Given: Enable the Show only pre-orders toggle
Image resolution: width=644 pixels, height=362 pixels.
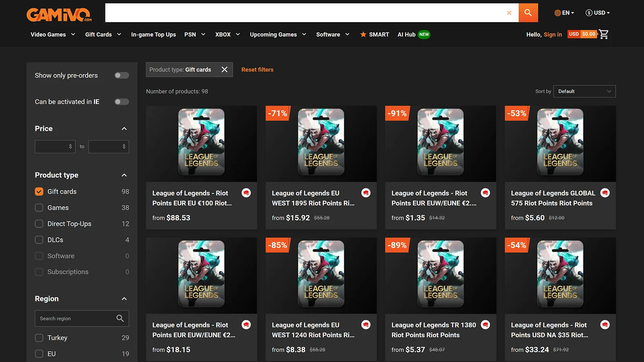Looking at the screenshot, I should point(122,75).
